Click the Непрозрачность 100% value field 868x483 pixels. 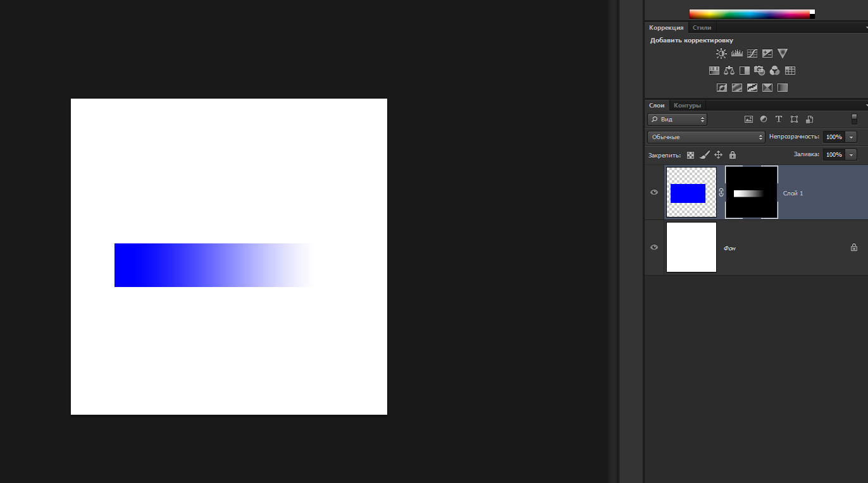tap(834, 137)
